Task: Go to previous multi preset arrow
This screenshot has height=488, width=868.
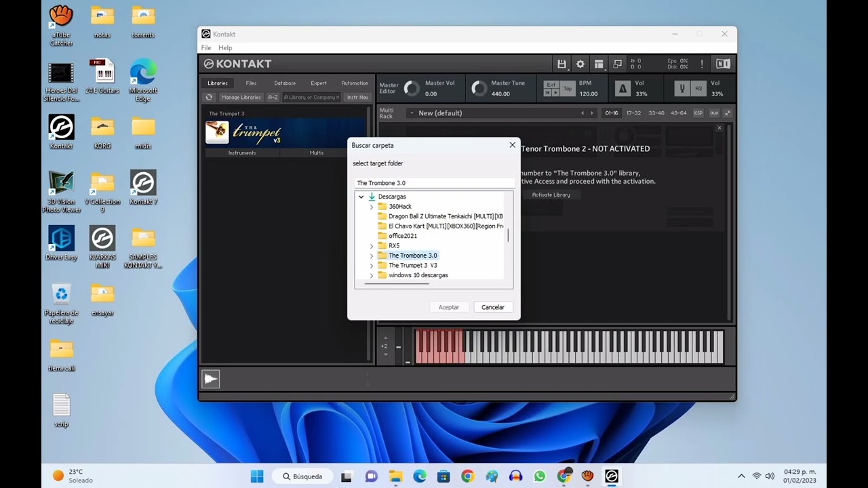Action: click(583, 113)
